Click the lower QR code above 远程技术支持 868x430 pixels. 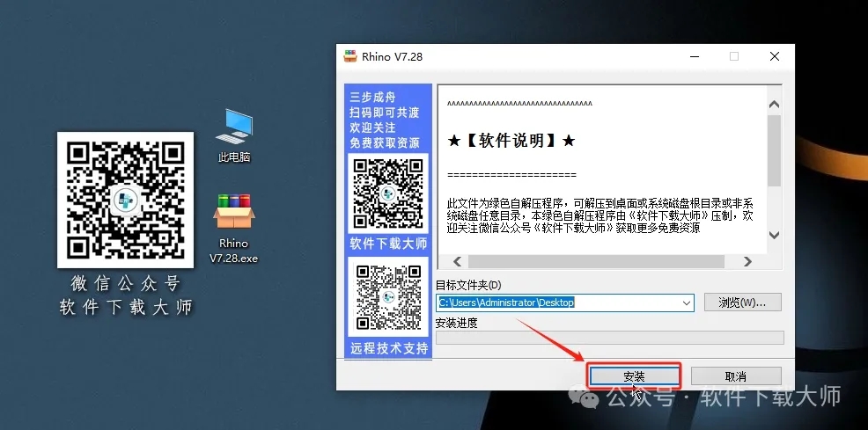pyautogui.click(x=388, y=296)
